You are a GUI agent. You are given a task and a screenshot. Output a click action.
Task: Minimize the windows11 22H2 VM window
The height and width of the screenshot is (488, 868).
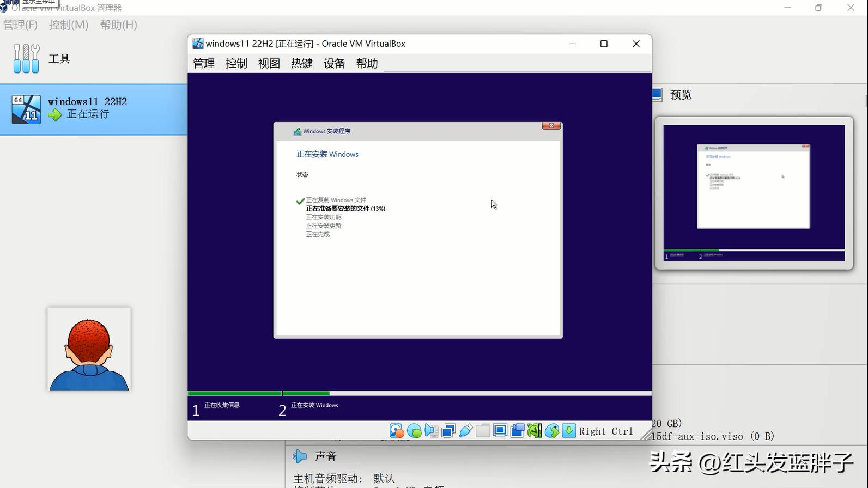click(573, 44)
